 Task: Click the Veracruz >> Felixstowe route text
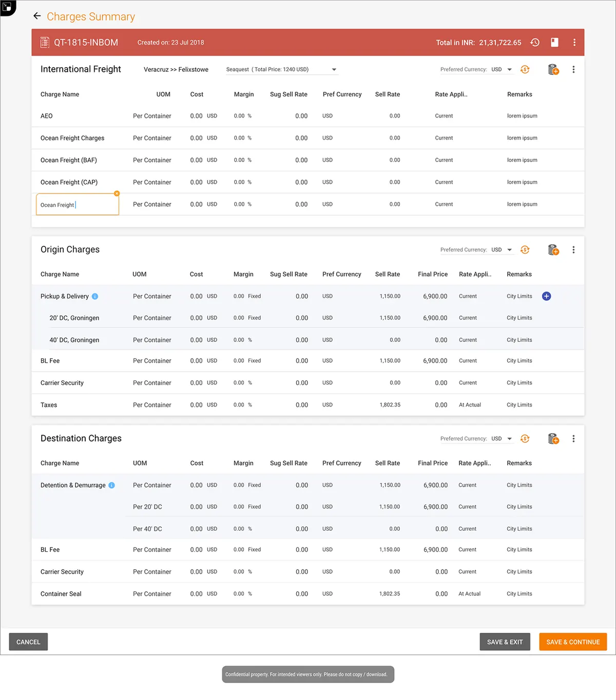tap(176, 70)
